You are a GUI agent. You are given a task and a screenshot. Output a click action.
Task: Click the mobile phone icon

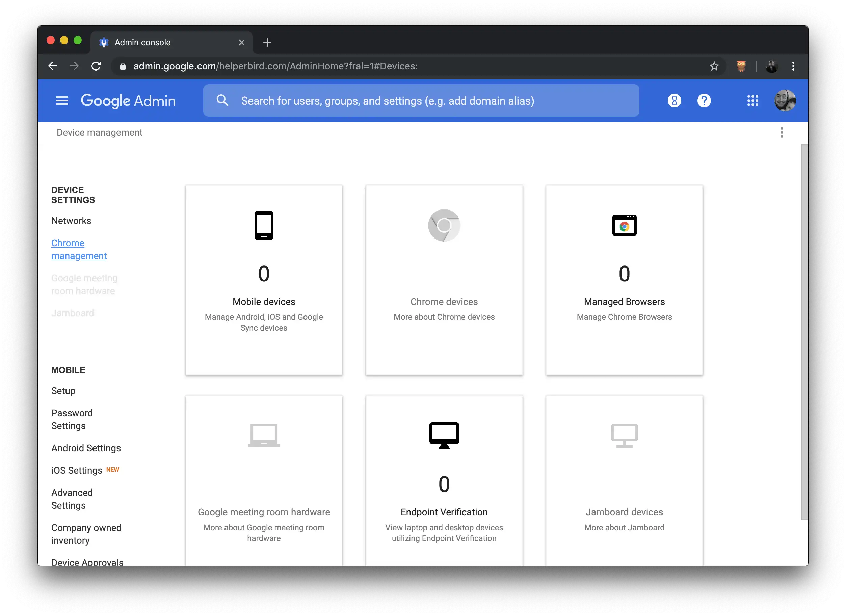pos(264,225)
